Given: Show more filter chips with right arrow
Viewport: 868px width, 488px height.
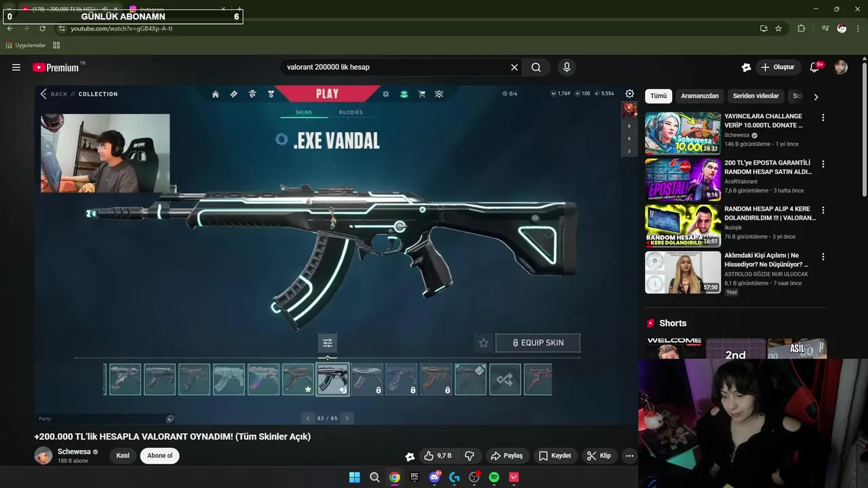Looking at the screenshot, I should pyautogui.click(x=816, y=96).
